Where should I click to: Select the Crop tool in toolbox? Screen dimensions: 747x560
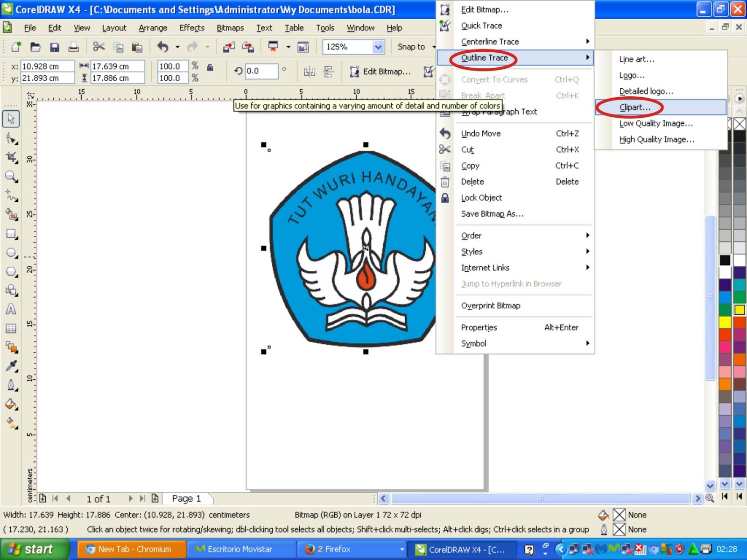pyautogui.click(x=11, y=157)
